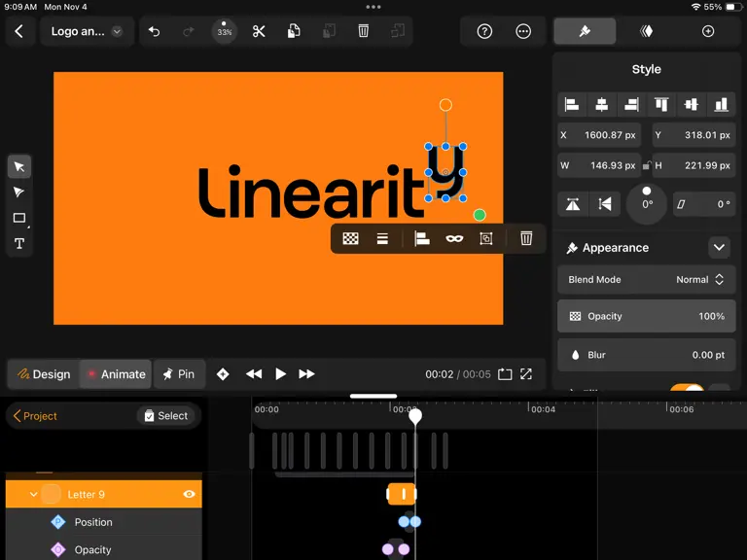Open the add plus tab
This screenshot has width=747, height=560.
coord(708,31)
